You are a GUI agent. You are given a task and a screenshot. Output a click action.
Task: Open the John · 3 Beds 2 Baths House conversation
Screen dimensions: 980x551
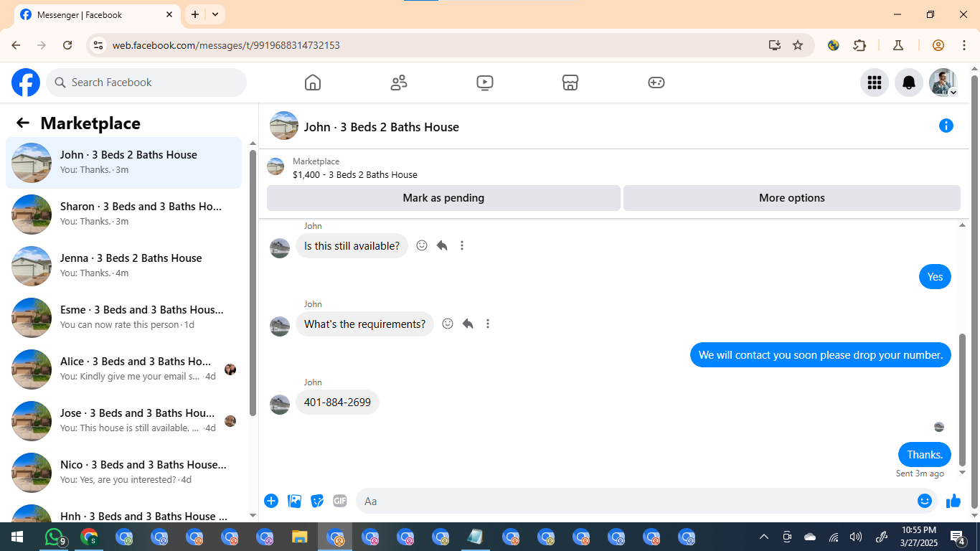pos(124,163)
